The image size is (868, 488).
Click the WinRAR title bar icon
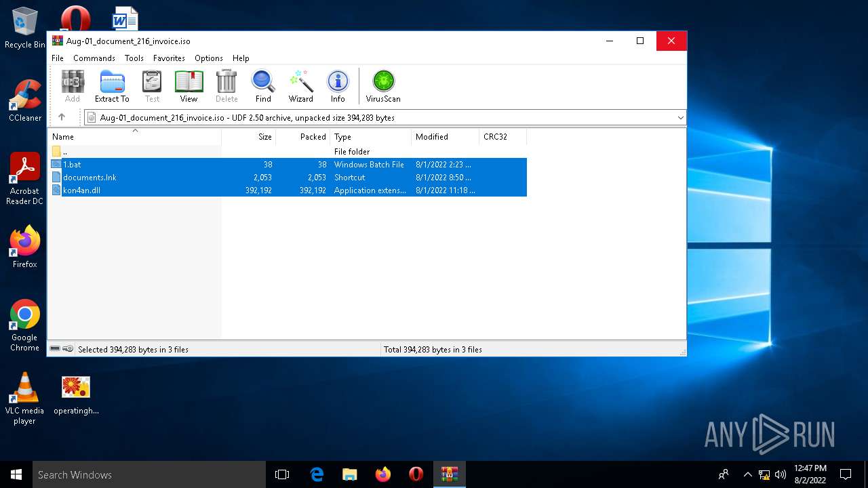coord(58,41)
